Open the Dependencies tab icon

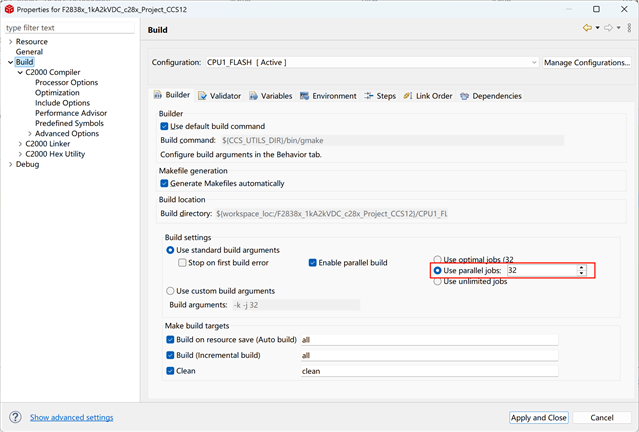click(x=465, y=96)
